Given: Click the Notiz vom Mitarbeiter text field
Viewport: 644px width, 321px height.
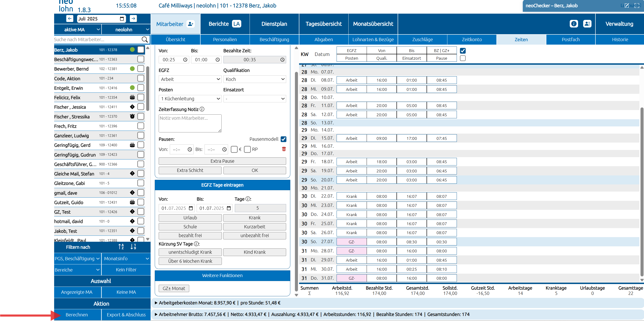Looking at the screenshot, I should pos(190,123).
